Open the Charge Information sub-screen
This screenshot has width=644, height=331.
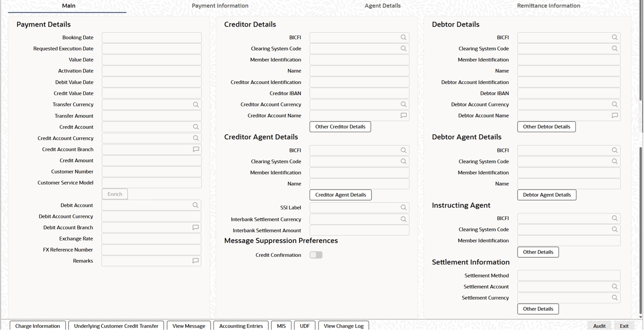click(38, 326)
